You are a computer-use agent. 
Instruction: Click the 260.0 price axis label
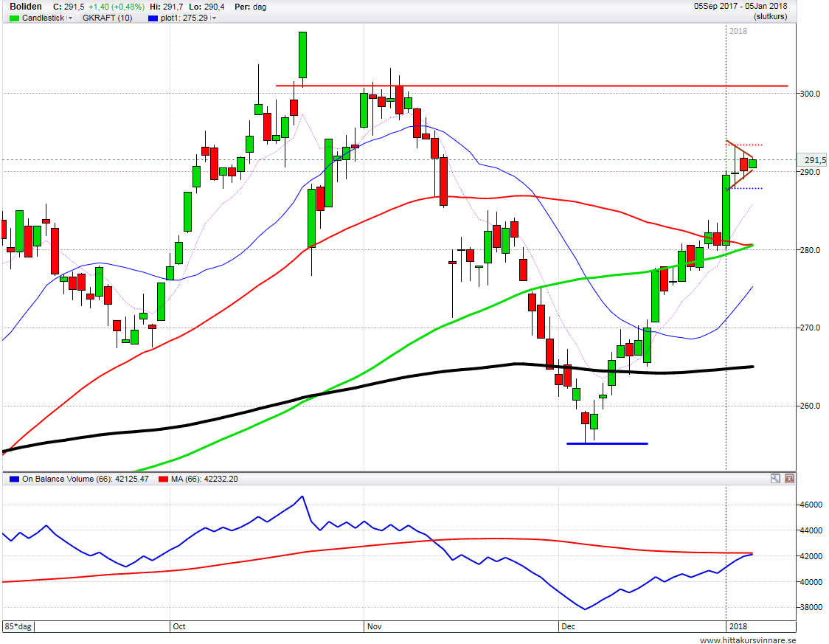coord(810,406)
